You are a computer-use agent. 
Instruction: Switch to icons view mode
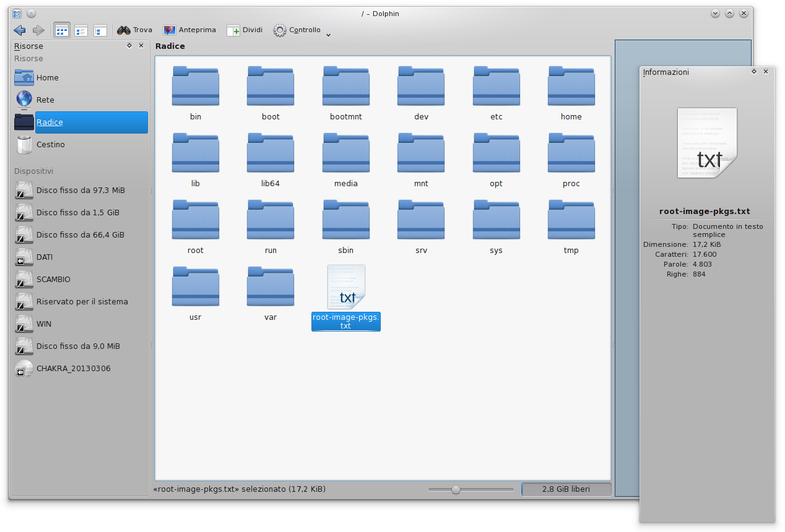tap(61, 30)
